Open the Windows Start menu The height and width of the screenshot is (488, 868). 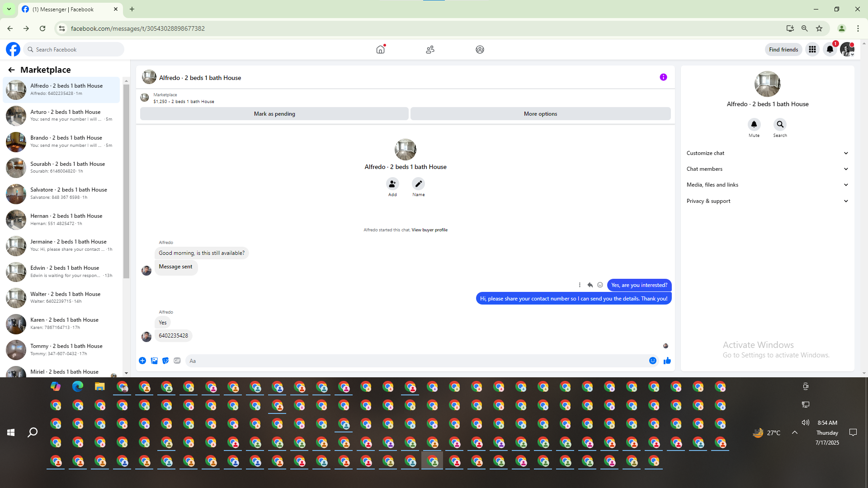pos(11,432)
